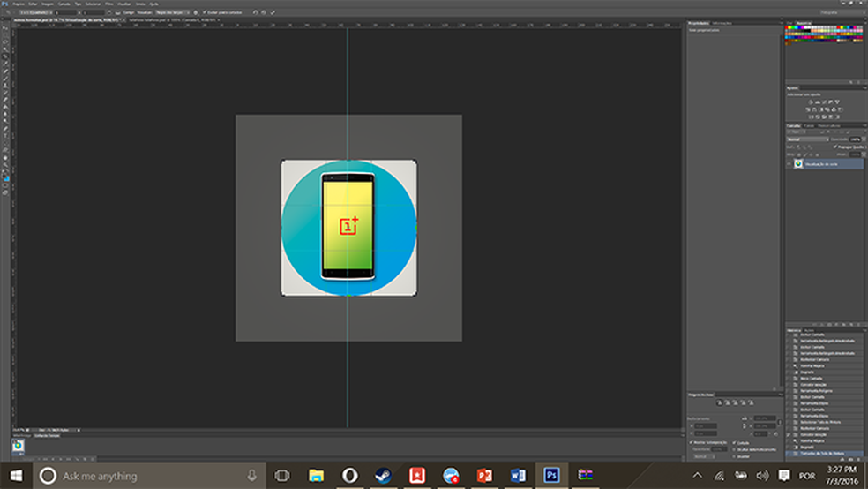Image resolution: width=868 pixels, height=489 pixels.
Task: Confirm the crop with the checkmark icon
Action: [273, 13]
